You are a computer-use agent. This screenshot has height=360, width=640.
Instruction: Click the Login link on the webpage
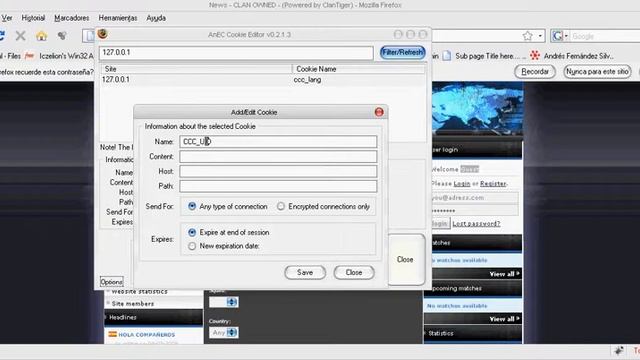pos(462,184)
